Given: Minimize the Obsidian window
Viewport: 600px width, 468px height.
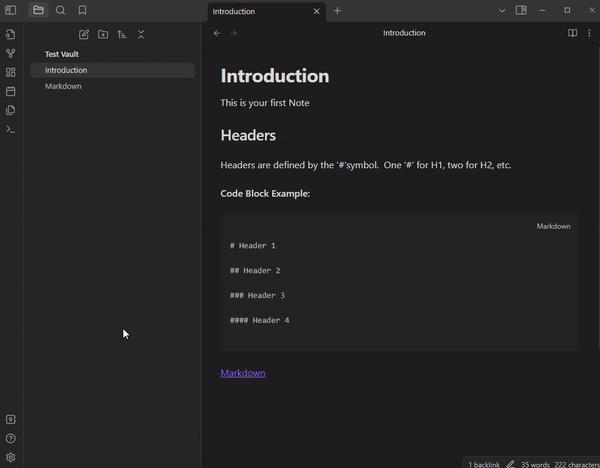Looking at the screenshot, I should 542,10.
